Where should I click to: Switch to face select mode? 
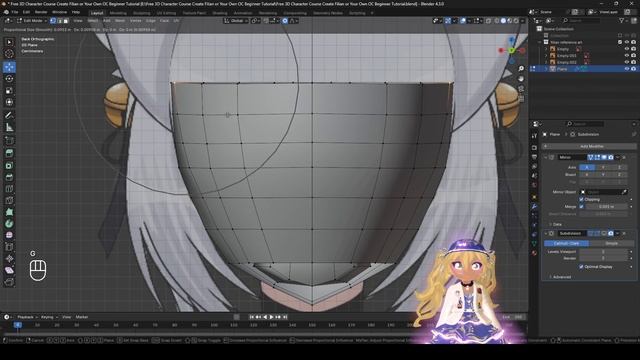tap(66, 20)
